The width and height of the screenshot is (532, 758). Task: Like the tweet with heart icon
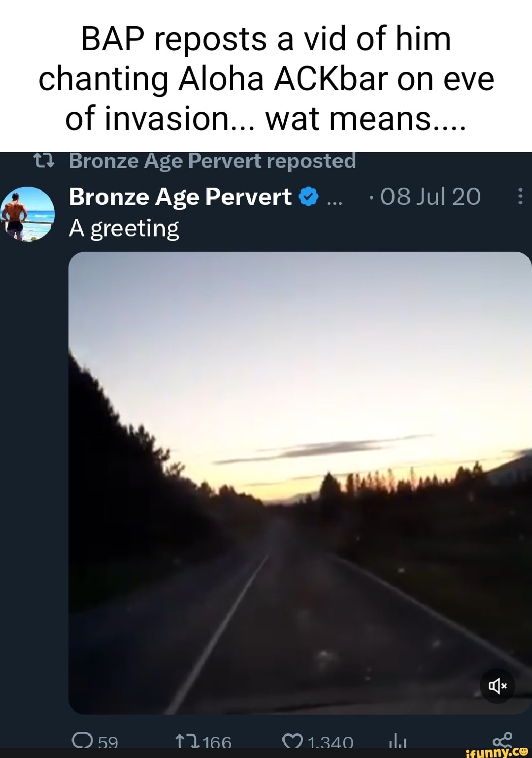[293, 741]
